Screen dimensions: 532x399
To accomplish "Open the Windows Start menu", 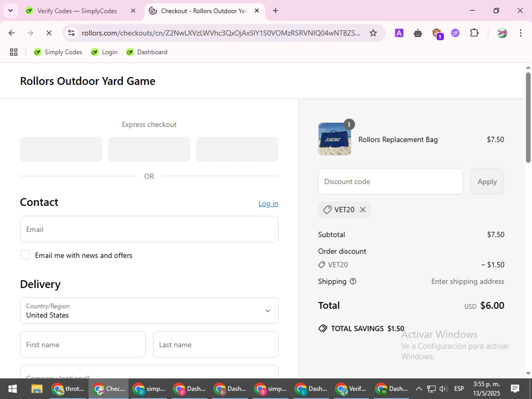I will click(x=12, y=389).
